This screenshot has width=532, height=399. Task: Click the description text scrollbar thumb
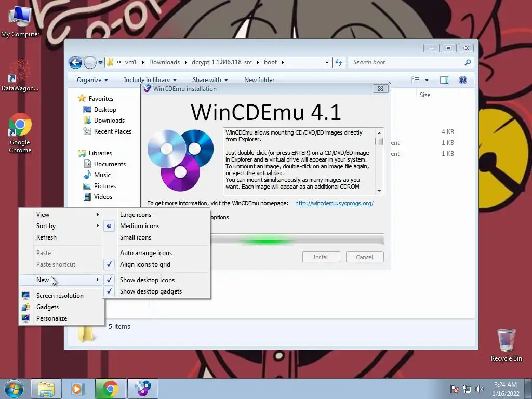click(x=379, y=141)
